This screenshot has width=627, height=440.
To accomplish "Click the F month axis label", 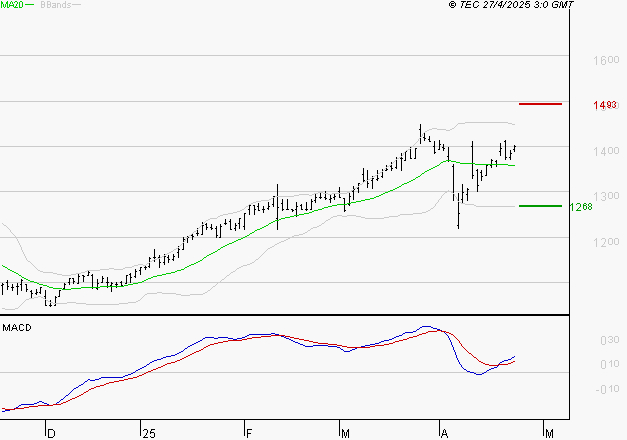I will pyautogui.click(x=249, y=434).
